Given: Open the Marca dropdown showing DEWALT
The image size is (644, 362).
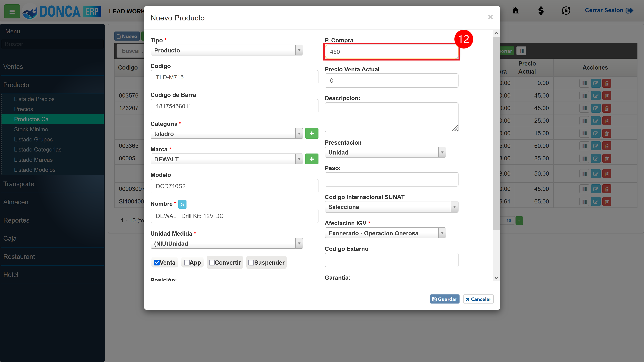Looking at the screenshot, I should tap(227, 159).
